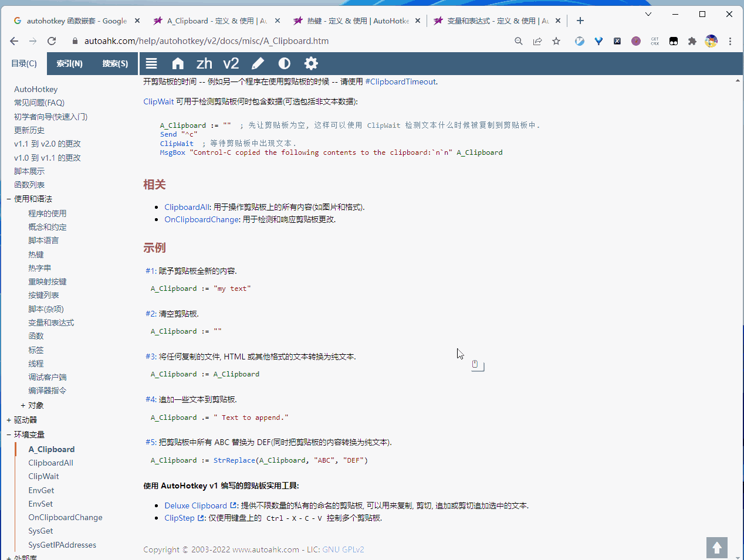Expand the 对象 tree node
Screen dimensions: 744x560
pyautogui.click(x=23, y=405)
